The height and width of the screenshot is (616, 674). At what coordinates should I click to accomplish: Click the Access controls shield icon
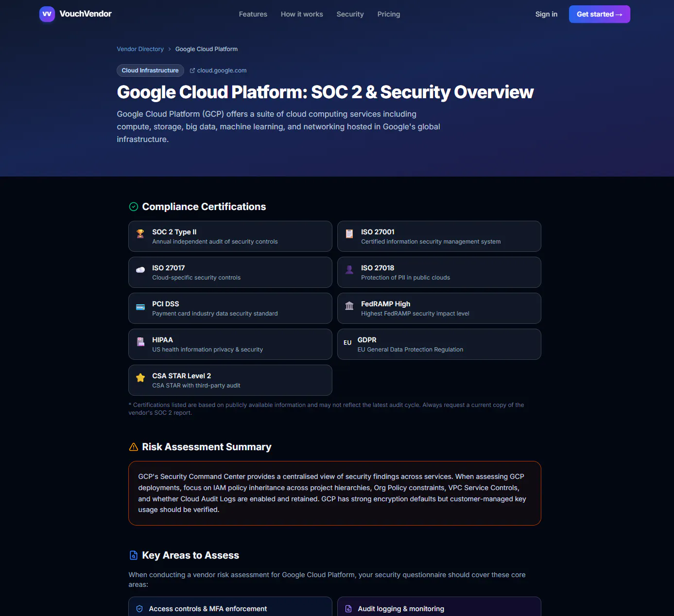[x=139, y=609]
